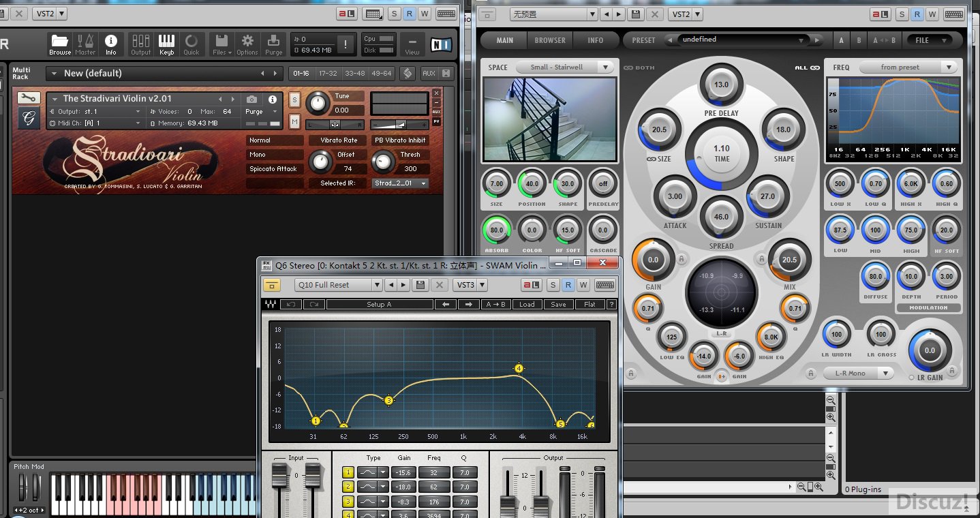Toggle the instrument PV button
The width and height of the screenshot is (980, 518).
point(437,121)
